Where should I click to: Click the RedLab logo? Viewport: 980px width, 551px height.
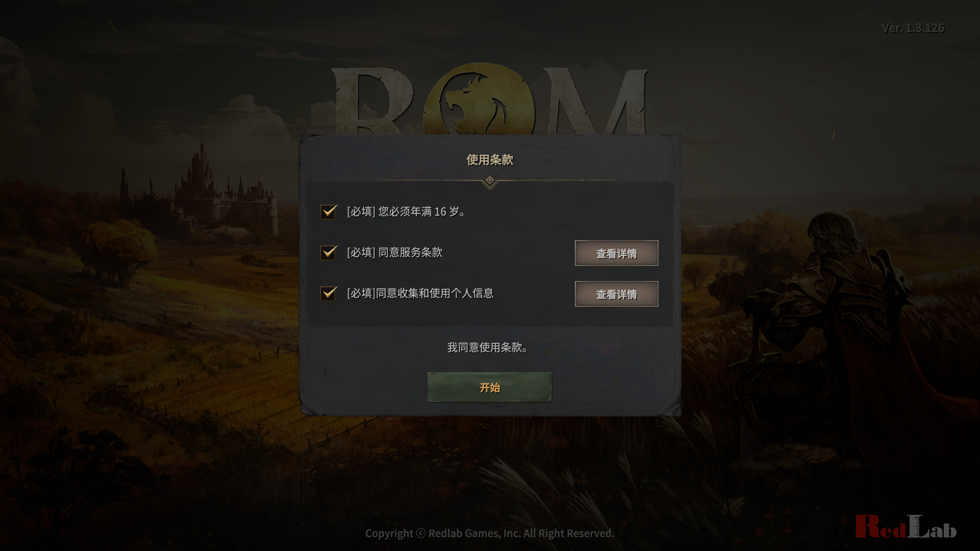click(x=906, y=527)
